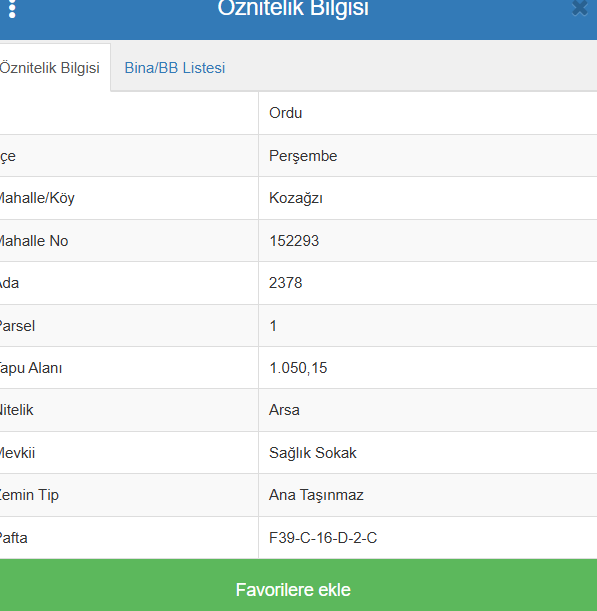Click the Tapu Alanı row label
Image resolution: width=597 pixels, height=611 pixels.
[x=30, y=368]
